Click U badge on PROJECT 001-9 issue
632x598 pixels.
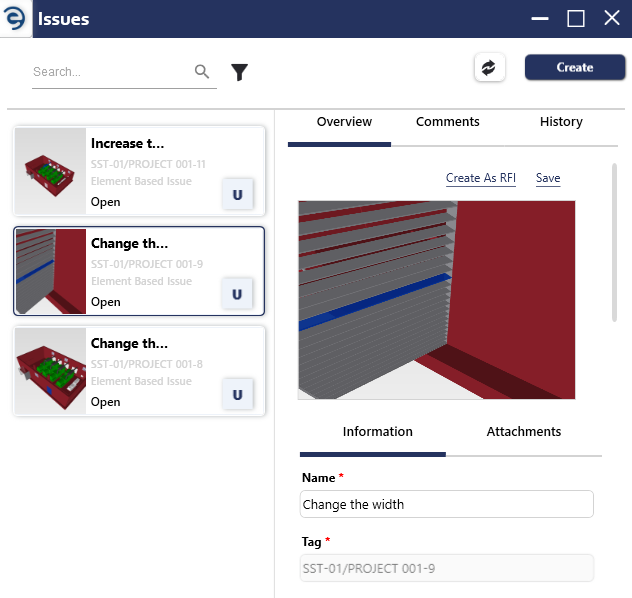pyautogui.click(x=238, y=294)
